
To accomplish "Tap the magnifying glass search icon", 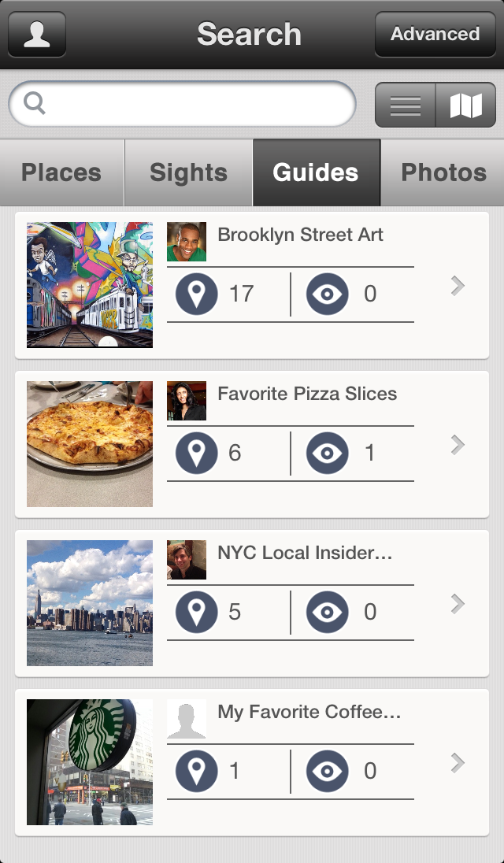I will 35,103.
